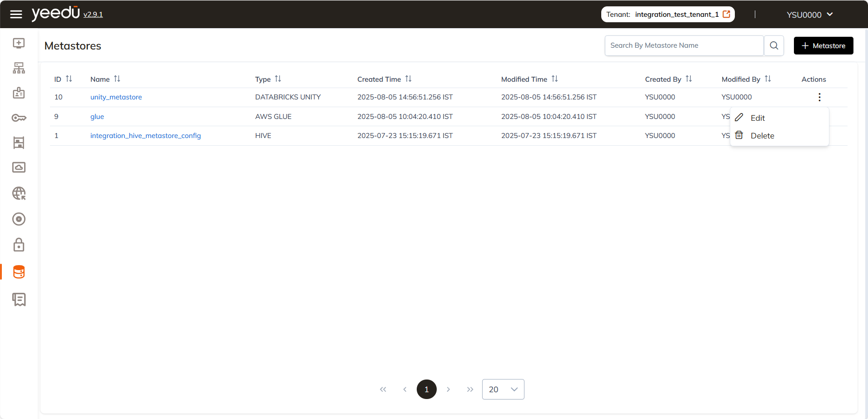Click the globe icon in sidebar
868x419 pixels.
19,193
